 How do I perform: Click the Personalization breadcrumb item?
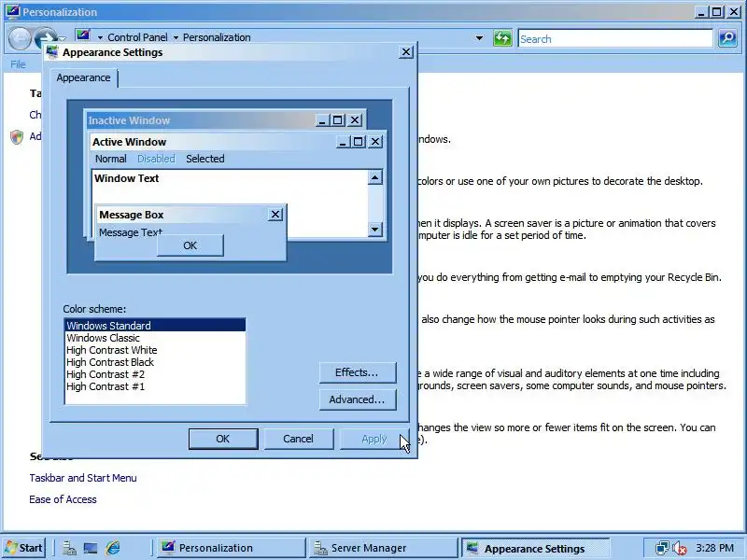tap(217, 37)
